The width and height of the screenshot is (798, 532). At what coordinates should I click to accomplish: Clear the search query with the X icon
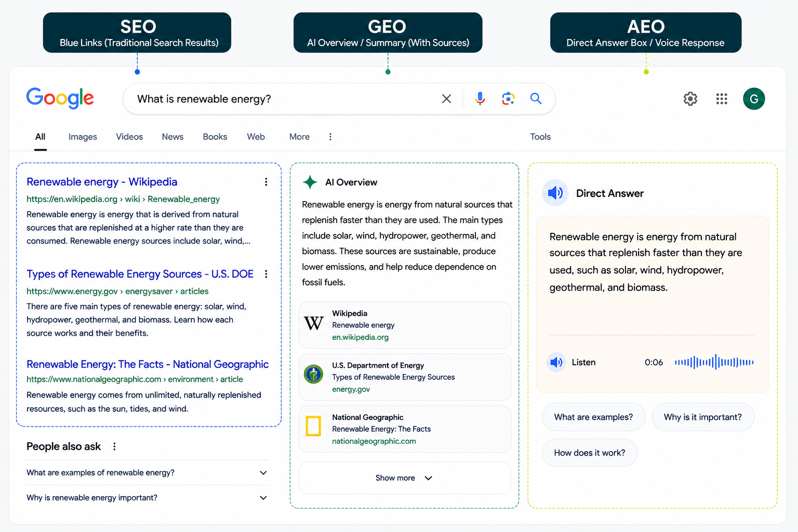click(446, 99)
